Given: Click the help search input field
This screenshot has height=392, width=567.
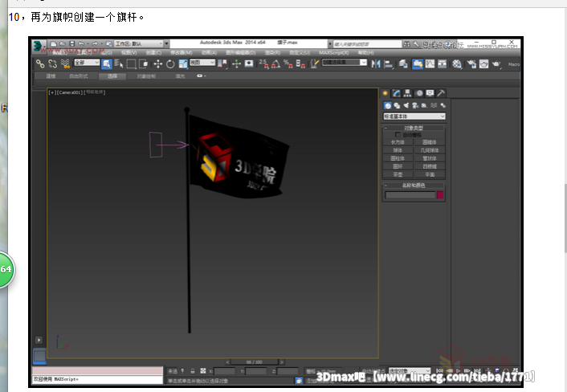Looking at the screenshot, I should pyautogui.click(x=367, y=44).
